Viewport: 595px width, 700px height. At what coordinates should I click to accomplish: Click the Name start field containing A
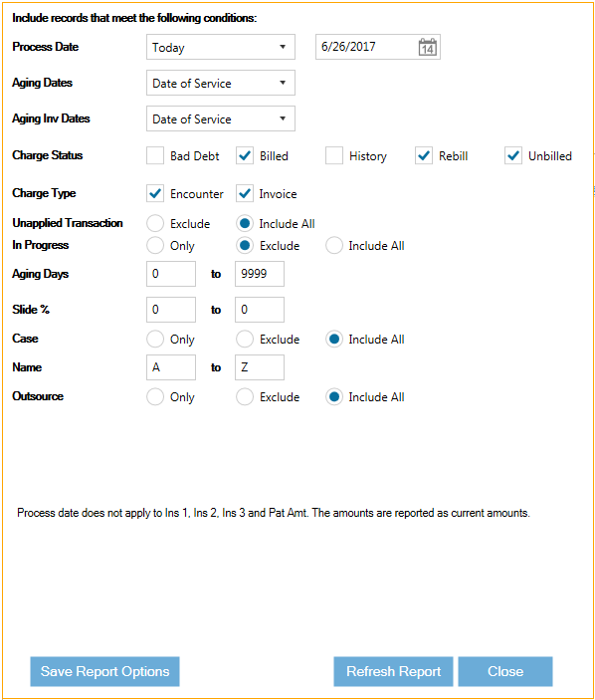pyautogui.click(x=171, y=367)
